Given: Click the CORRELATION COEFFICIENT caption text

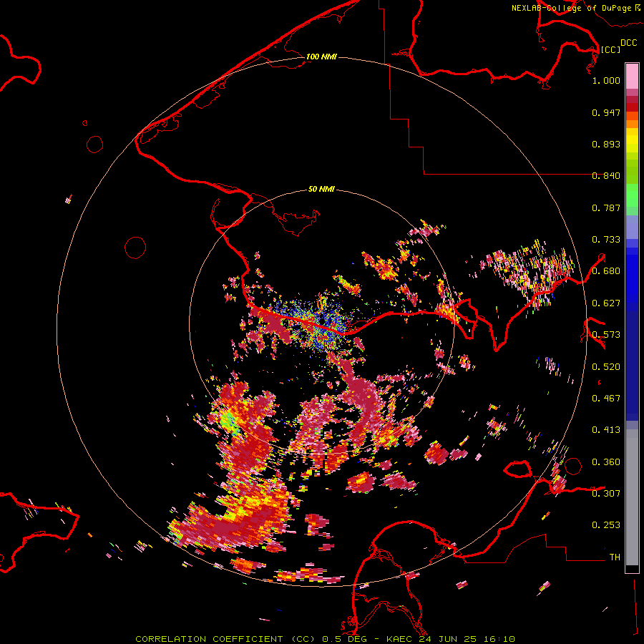Looking at the screenshot, I should (x=209, y=639).
